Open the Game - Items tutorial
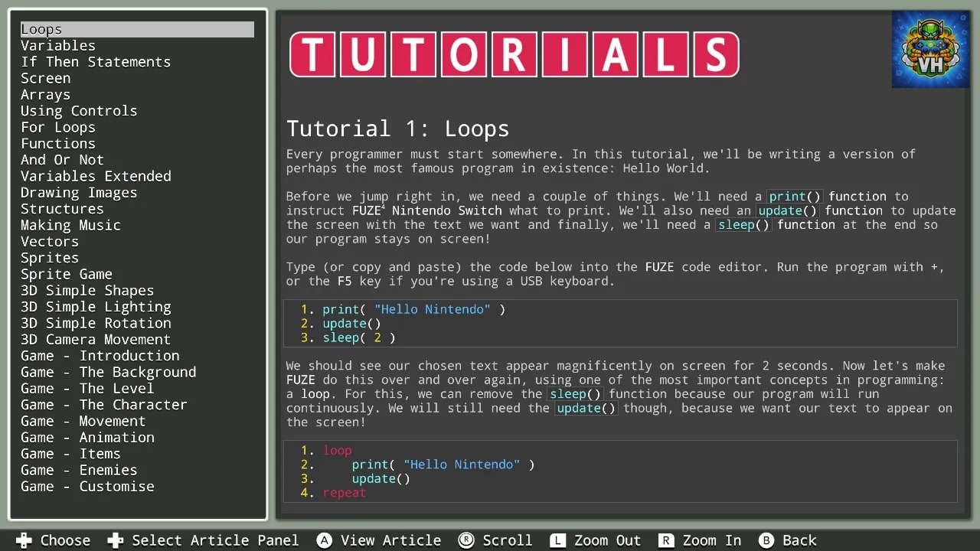 coord(70,454)
